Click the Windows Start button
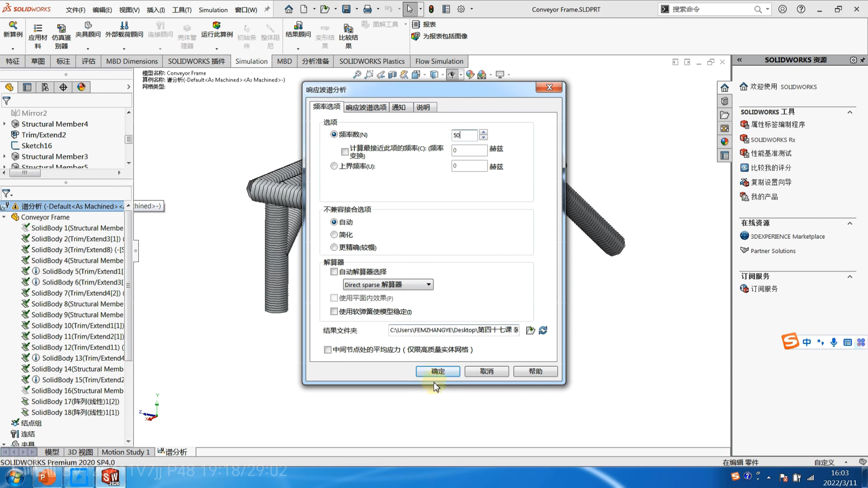This screenshot has height=488, width=868. click(14, 477)
